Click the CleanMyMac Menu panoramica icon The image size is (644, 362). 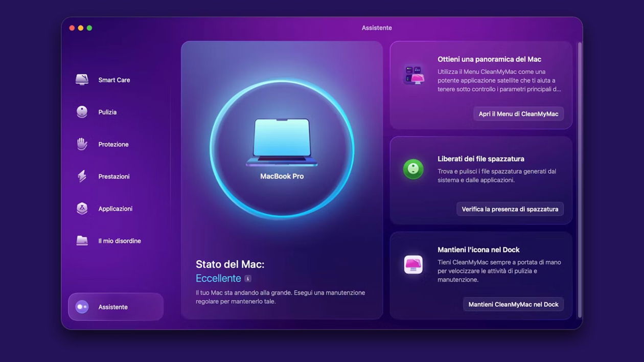tap(413, 74)
